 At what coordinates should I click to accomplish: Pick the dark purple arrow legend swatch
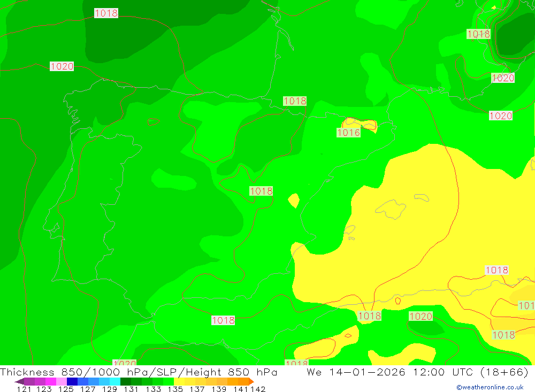(19, 381)
